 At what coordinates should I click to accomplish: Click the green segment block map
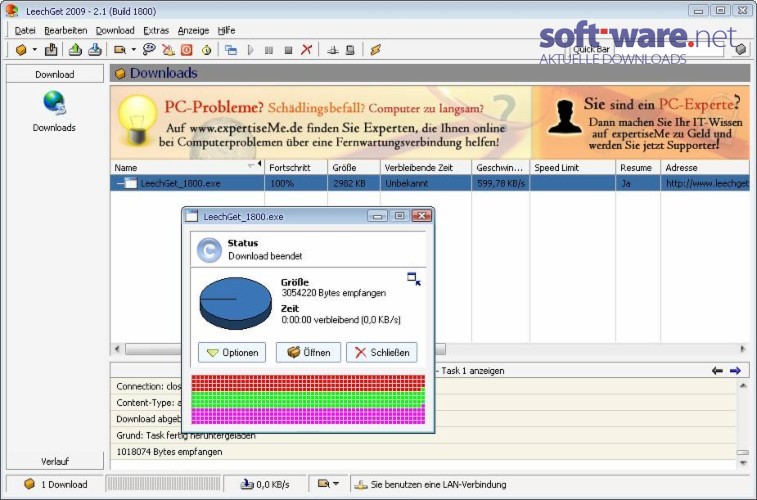coord(308,399)
